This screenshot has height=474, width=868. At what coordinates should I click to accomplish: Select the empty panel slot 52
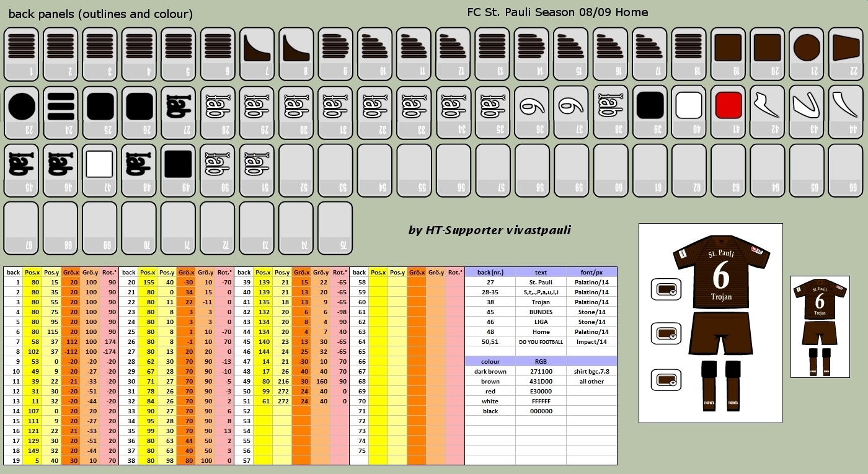point(296,169)
